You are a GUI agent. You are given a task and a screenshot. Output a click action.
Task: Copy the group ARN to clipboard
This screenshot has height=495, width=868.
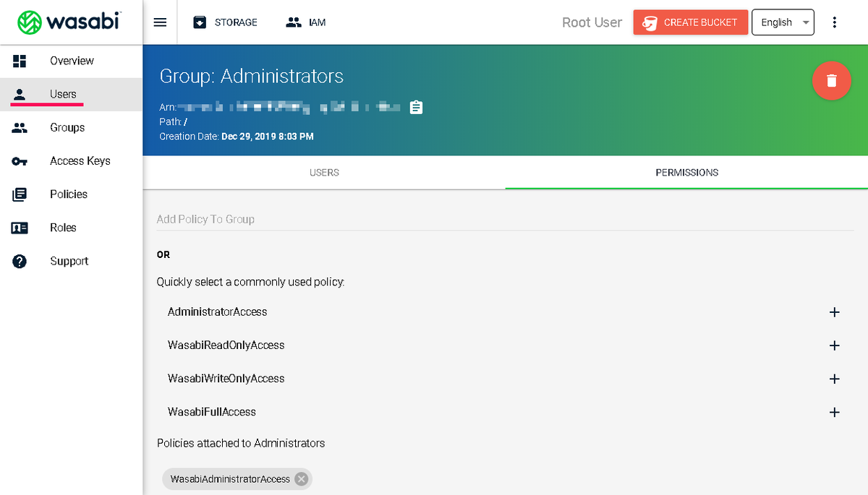click(416, 107)
